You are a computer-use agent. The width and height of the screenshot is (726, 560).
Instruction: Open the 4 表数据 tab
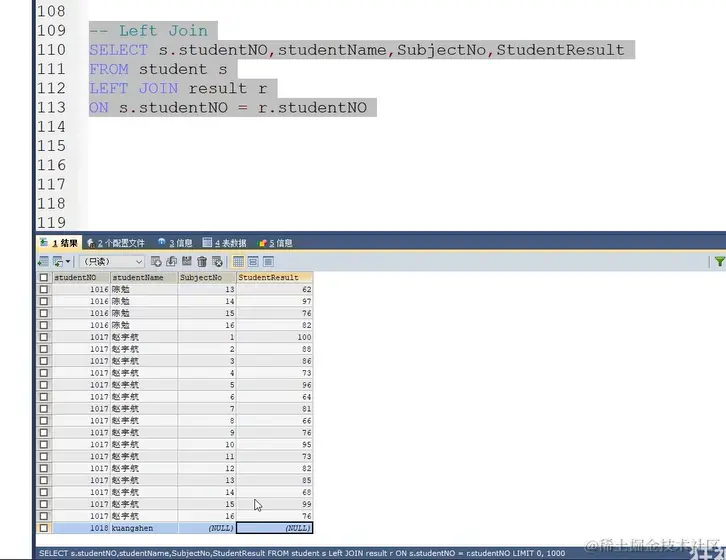coord(225,243)
